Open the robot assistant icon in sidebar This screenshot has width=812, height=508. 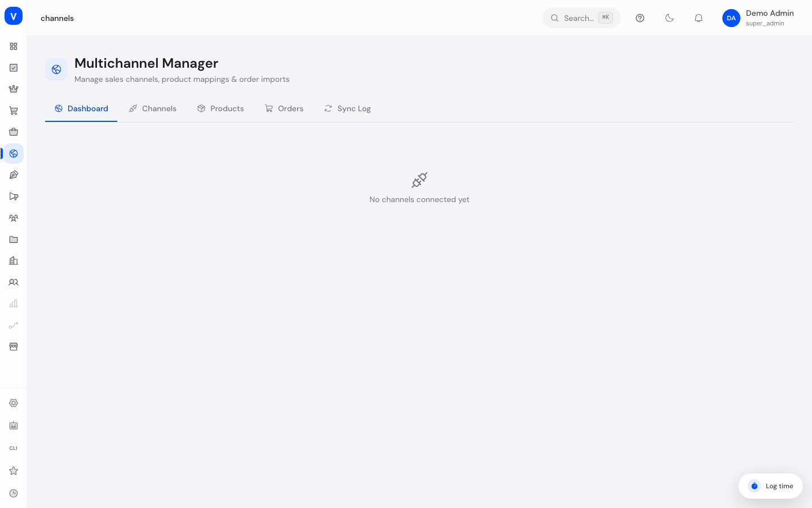point(14,426)
